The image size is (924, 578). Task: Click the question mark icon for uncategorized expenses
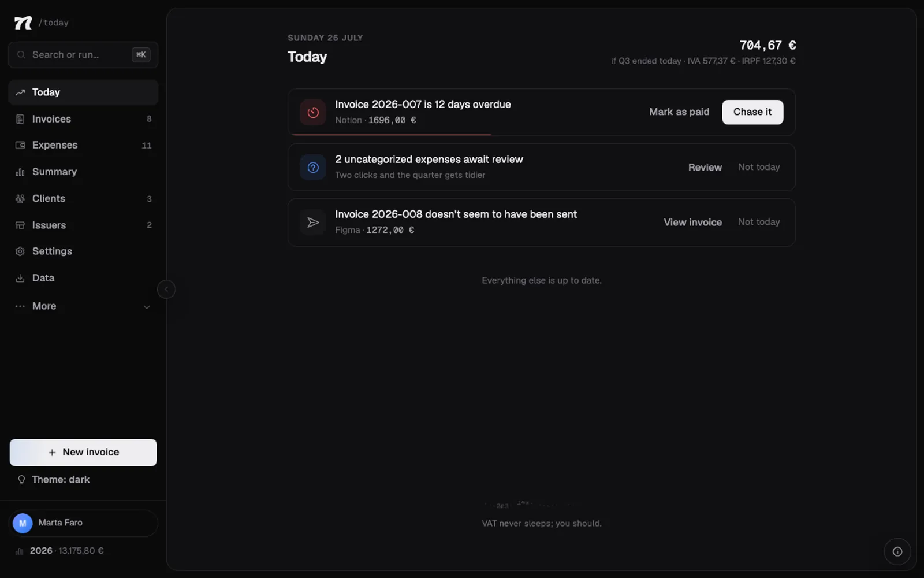[313, 168]
